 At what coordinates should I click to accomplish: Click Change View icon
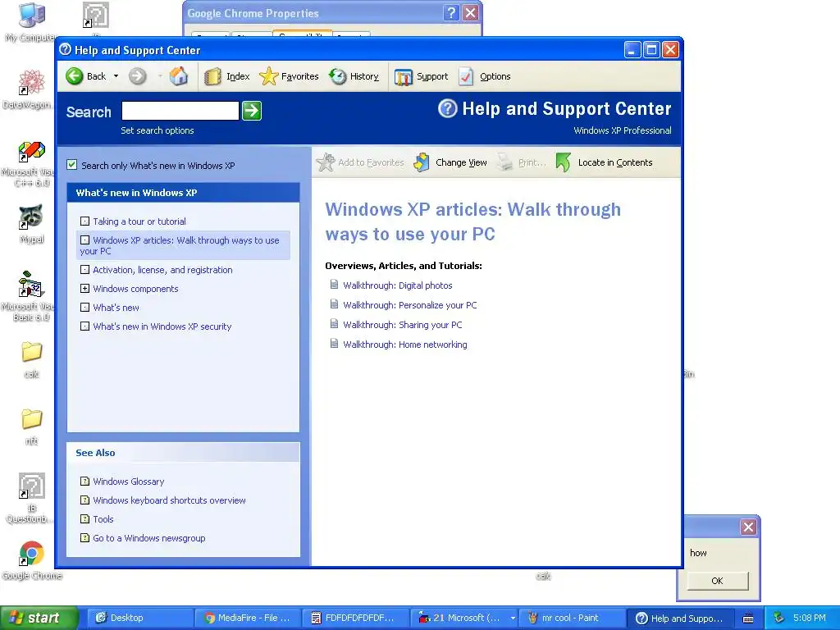coord(422,162)
